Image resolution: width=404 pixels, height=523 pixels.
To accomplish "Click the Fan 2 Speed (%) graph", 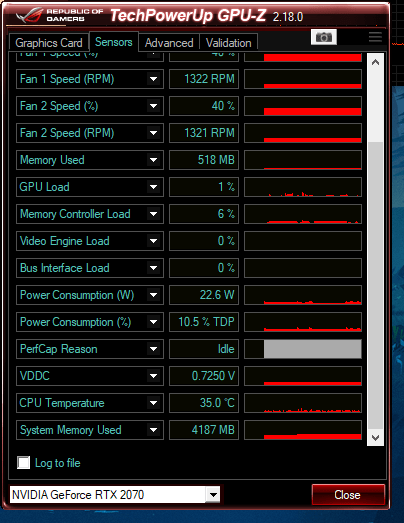I will click(303, 106).
